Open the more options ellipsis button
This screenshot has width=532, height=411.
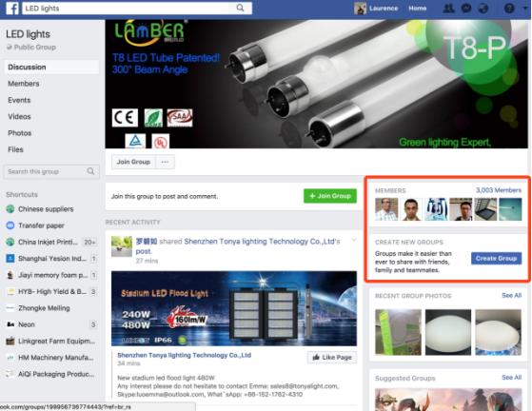(x=166, y=162)
